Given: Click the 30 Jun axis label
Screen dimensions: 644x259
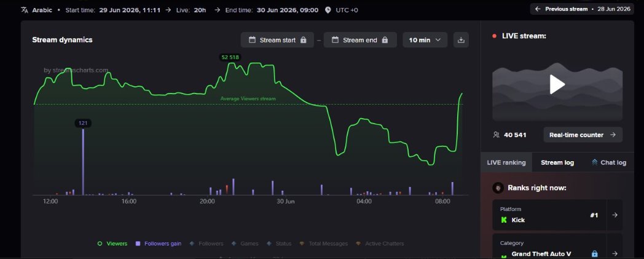Looking at the screenshot, I should (286, 201).
